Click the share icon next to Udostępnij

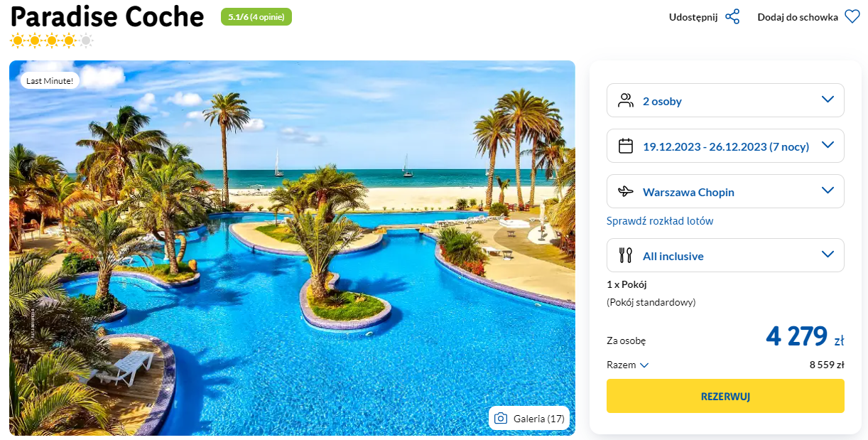(732, 17)
